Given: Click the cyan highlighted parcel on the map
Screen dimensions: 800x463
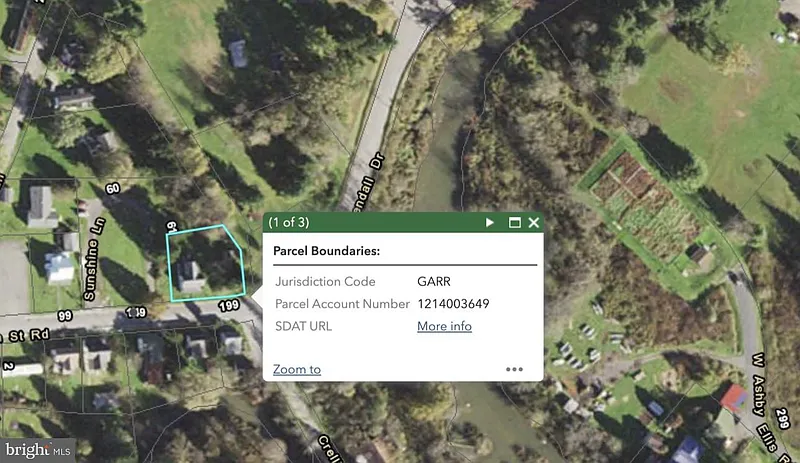Looking at the screenshot, I should [x=203, y=263].
